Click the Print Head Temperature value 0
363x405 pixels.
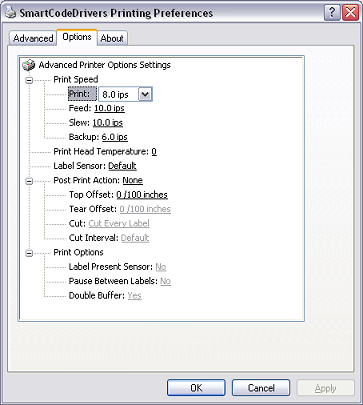pyautogui.click(x=154, y=152)
